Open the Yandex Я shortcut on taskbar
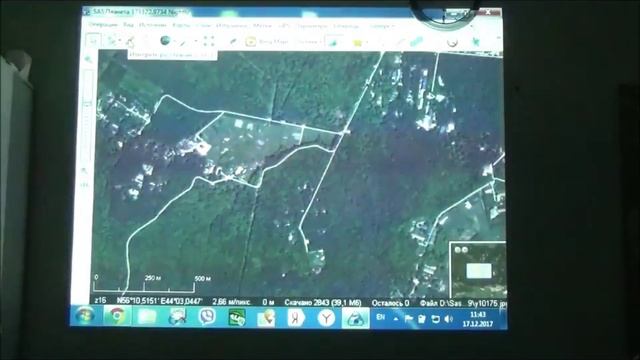 296,318
